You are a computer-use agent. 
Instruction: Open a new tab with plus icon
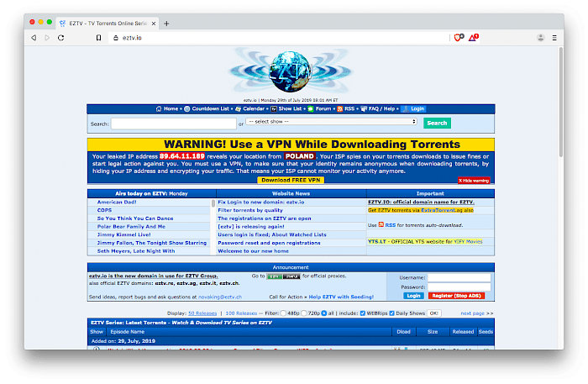coord(166,24)
